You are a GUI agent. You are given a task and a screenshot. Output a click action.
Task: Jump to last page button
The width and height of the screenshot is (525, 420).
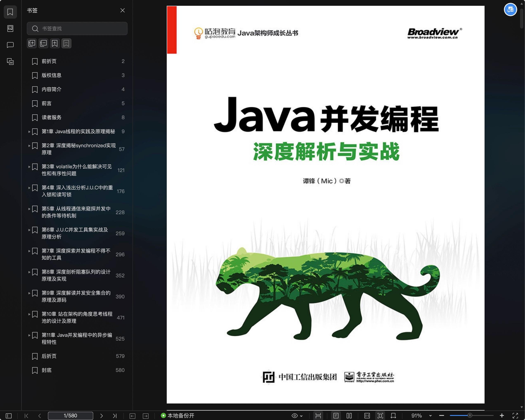(115, 416)
